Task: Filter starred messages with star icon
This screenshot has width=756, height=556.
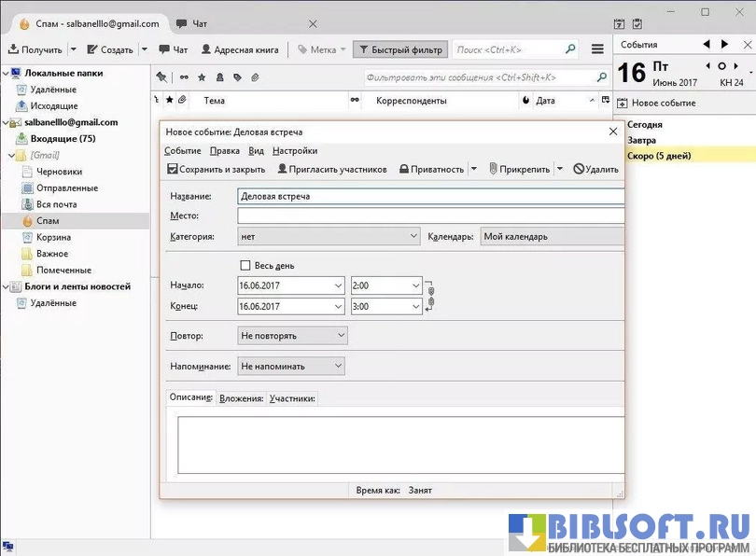Action: click(x=201, y=77)
